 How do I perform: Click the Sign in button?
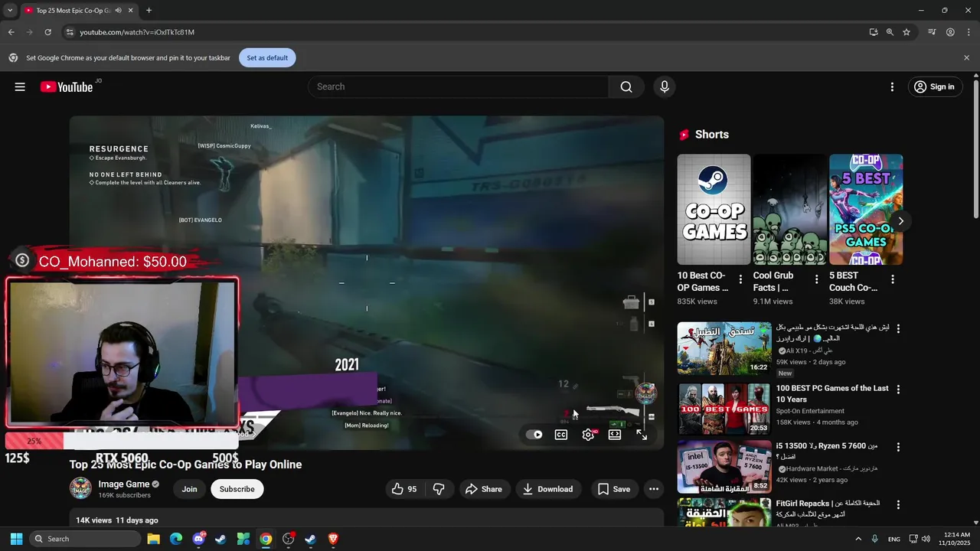click(x=935, y=86)
